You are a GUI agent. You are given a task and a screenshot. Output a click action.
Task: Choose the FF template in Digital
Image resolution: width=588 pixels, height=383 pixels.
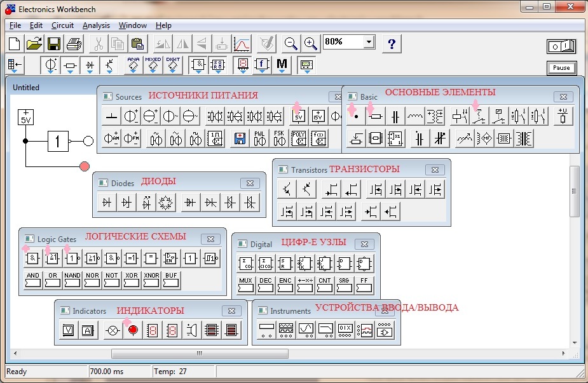pyautogui.click(x=364, y=285)
